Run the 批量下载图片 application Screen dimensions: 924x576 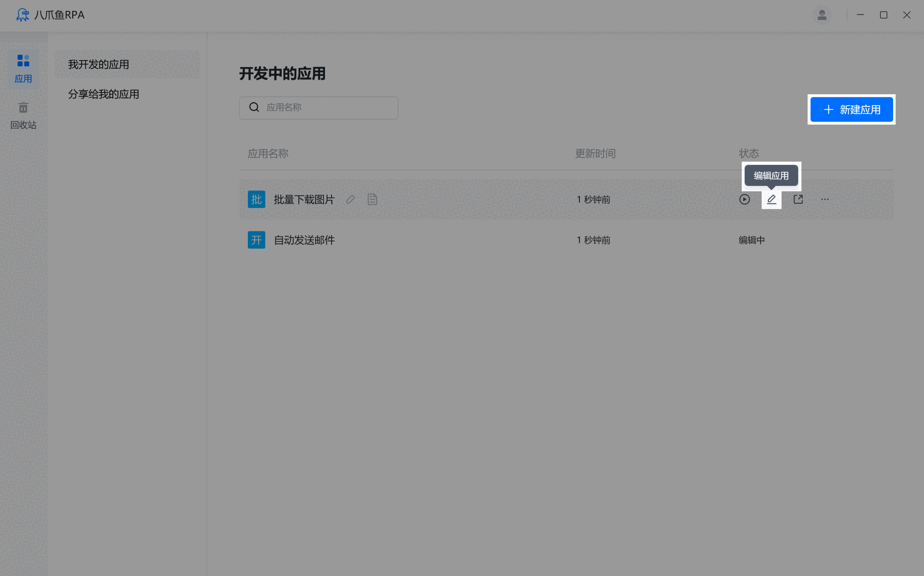pyautogui.click(x=745, y=199)
